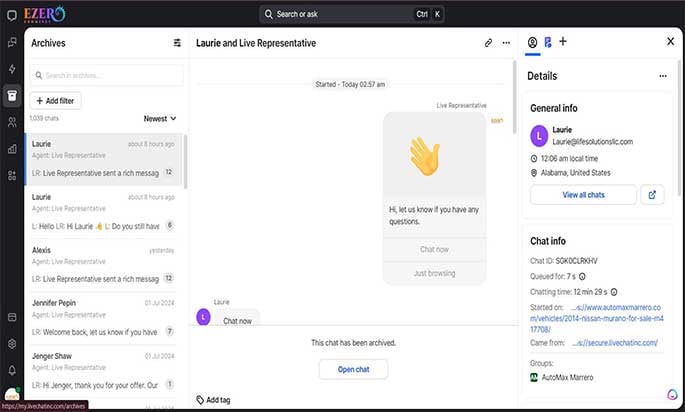Click the Laurie@lifesolutionsllc.com email text
685x412 pixels.
point(592,142)
